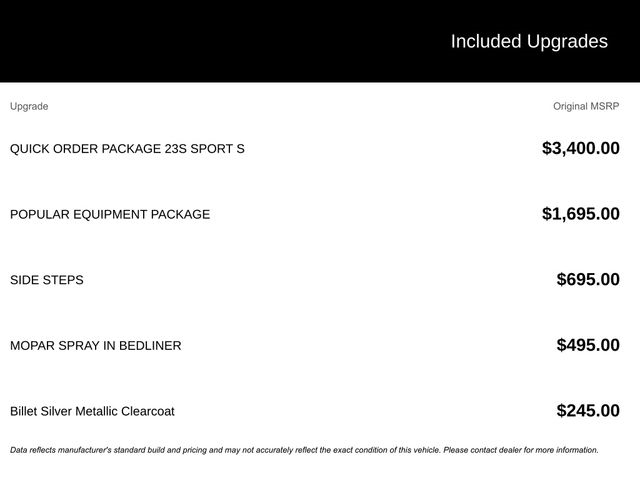Click the Original MSRP column label
The image size is (640, 480).
(586, 106)
